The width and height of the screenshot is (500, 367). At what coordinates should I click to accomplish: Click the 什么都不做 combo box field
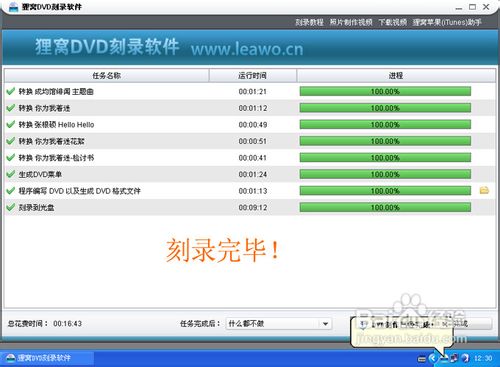point(278,324)
